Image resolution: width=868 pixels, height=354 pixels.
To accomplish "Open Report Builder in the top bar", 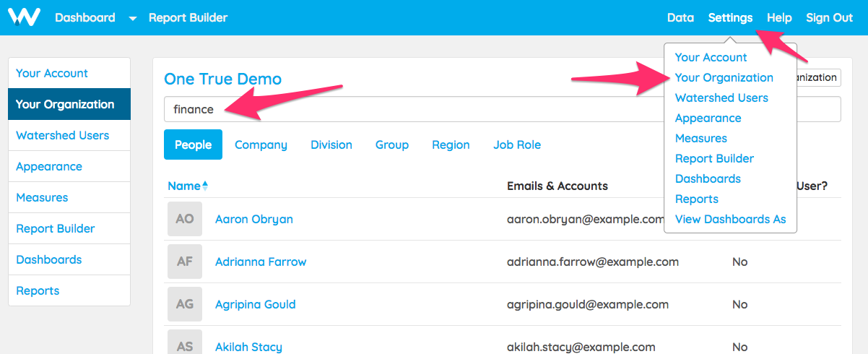I will coord(188,18).
